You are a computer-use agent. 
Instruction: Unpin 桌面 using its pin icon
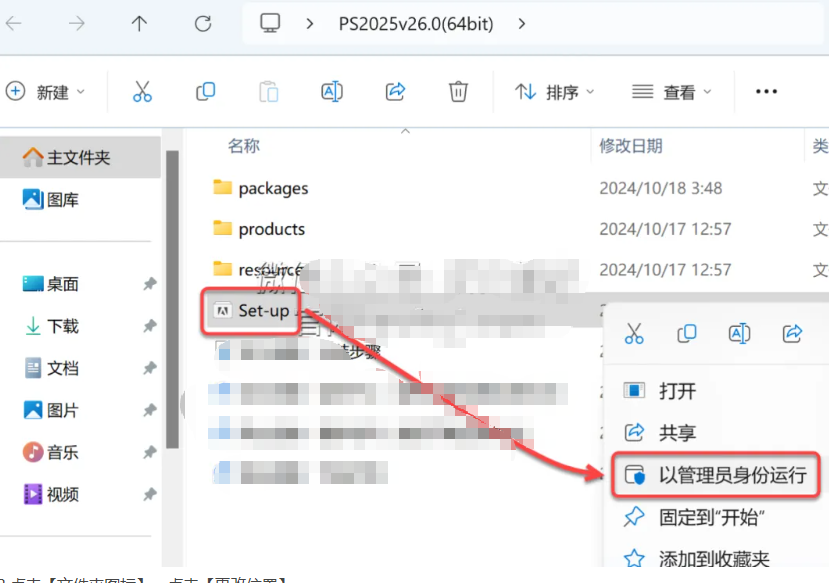point(150,284)
